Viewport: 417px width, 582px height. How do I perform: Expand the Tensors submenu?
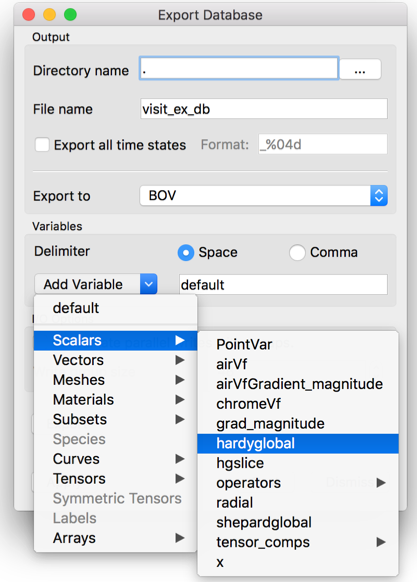(115, 479)
